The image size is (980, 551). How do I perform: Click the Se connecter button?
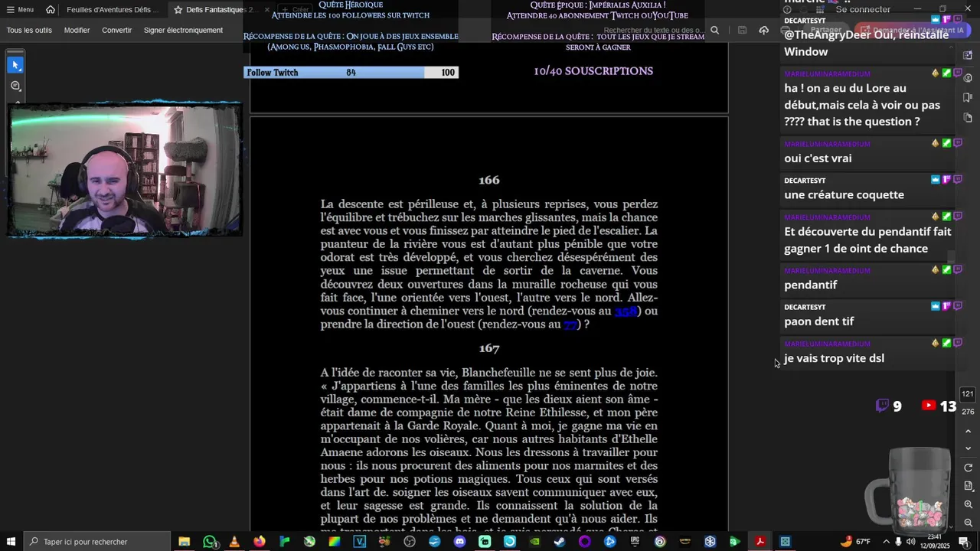863,9
